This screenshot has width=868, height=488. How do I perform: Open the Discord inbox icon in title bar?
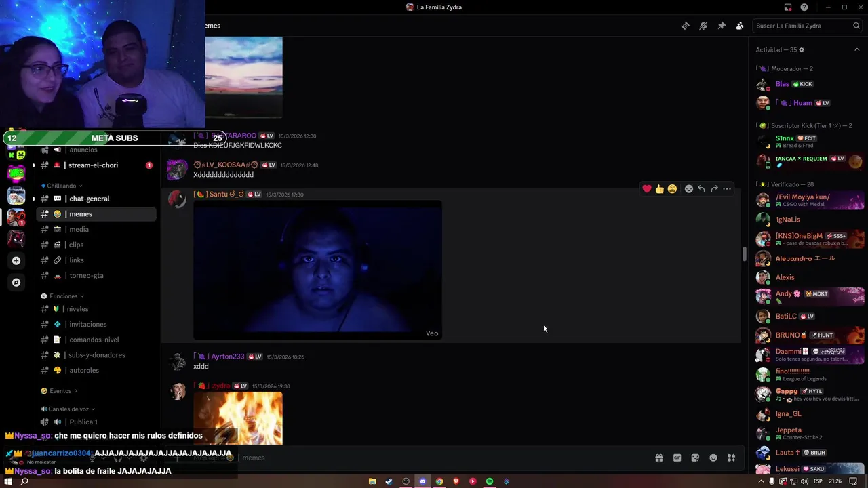[788, 7]
